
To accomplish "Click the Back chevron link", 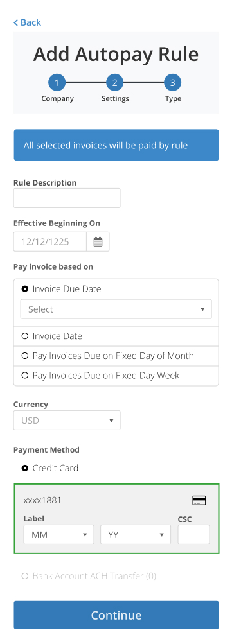I will (x=27, y=22).
